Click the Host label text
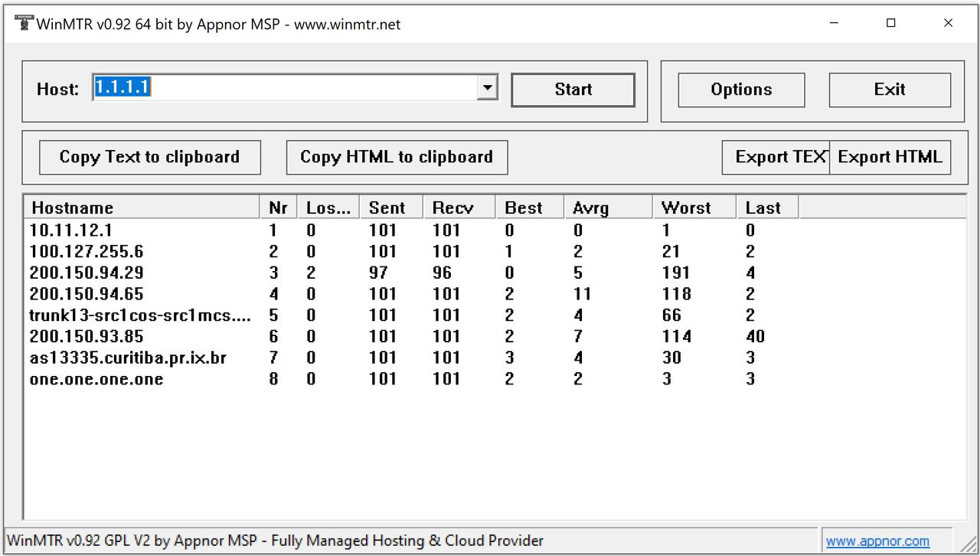Viewport: 980px width, 556px height. 57,89
